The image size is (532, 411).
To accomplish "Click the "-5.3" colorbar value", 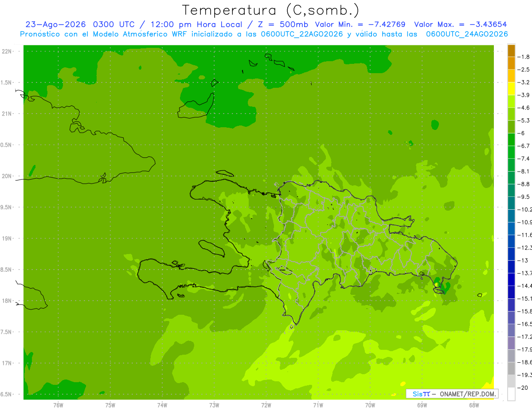I will pos(524,121).
